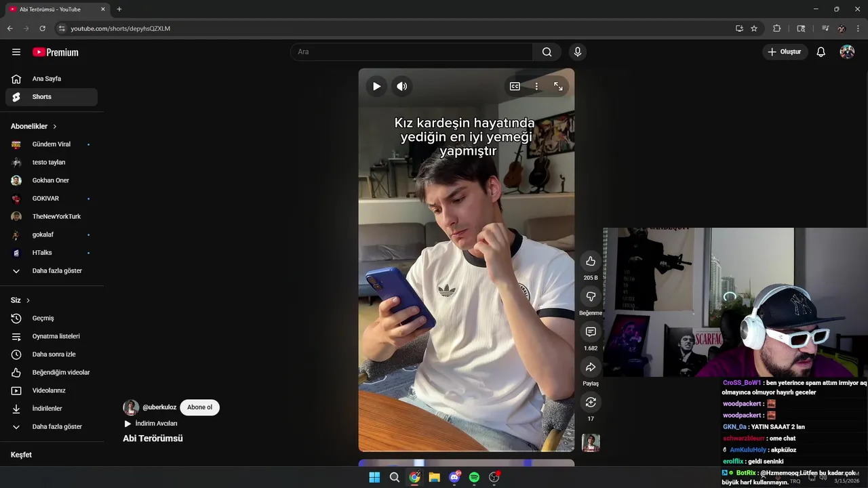
Task: Open Gokhan Oner channel
Action: [52, 180]
